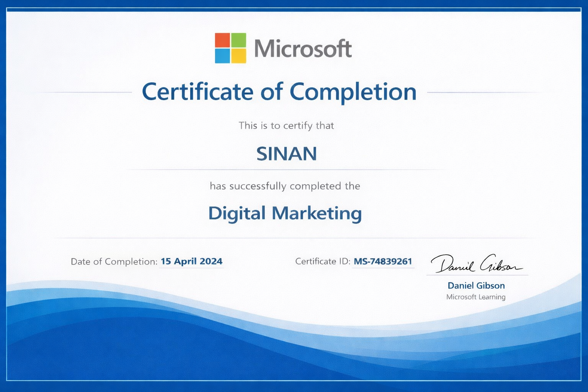Click the Microsoft Learning text

coord(476,297)
